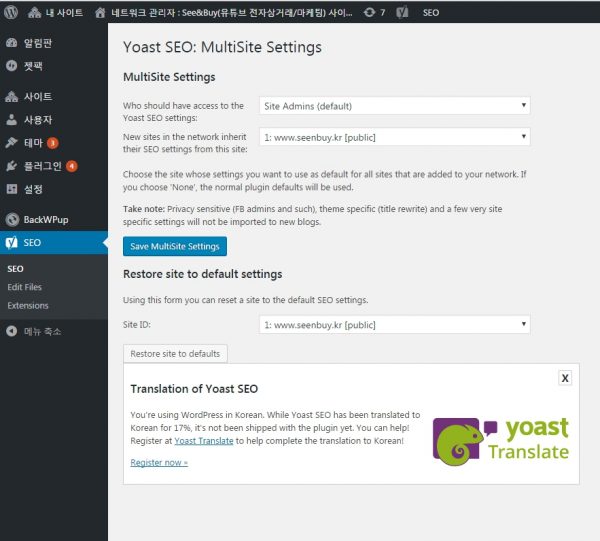Go to 사이트 sites menu
600x541 pixels.
point(37,97)
